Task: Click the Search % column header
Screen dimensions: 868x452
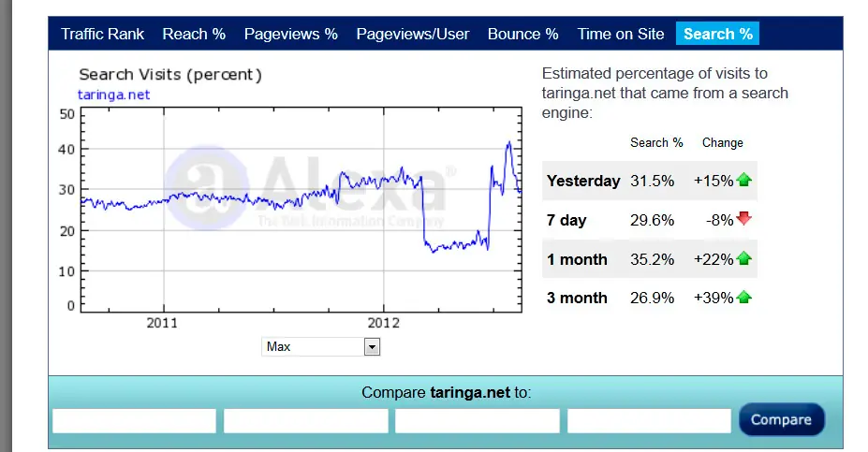Action: click(x=656, y=143)
